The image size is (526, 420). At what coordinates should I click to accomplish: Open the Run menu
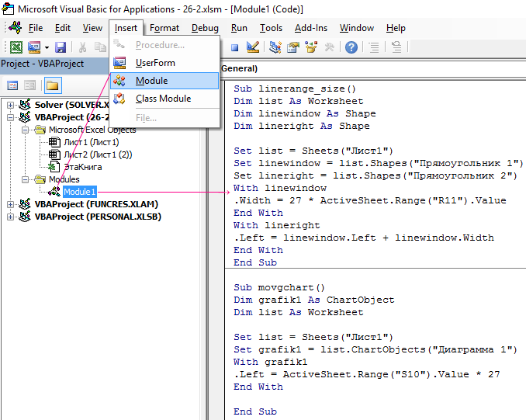[x=239, y=28]
